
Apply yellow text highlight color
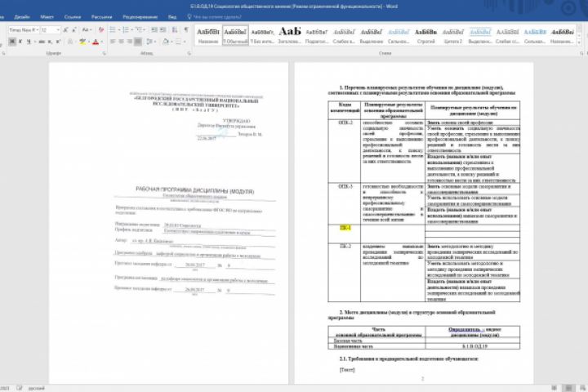82,42
